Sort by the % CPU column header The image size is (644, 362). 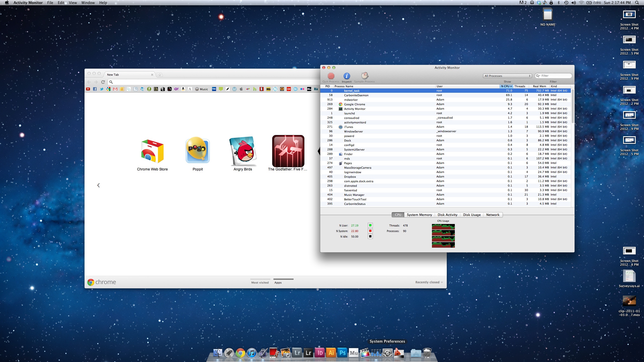pyautogui.click(x=506, y=86)
